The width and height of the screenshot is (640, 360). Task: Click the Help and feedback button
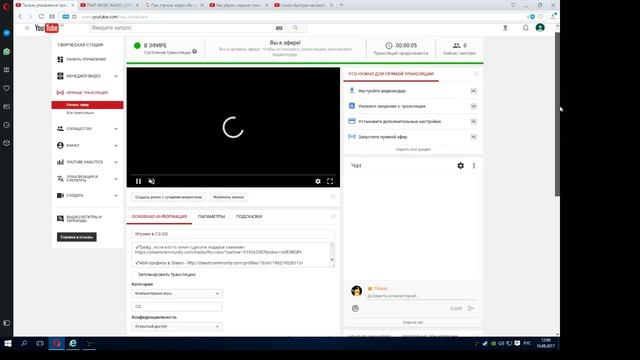pyautogui.click(x=77, y=237)
